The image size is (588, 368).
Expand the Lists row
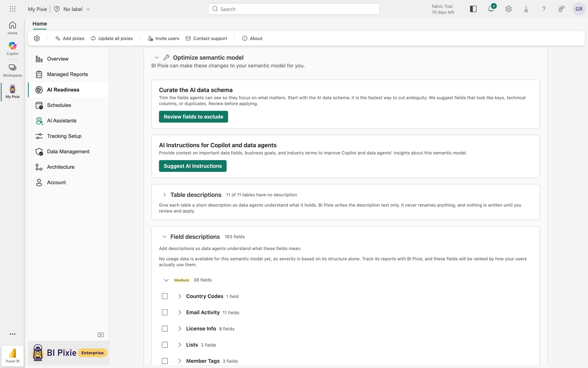pos(180,345)
